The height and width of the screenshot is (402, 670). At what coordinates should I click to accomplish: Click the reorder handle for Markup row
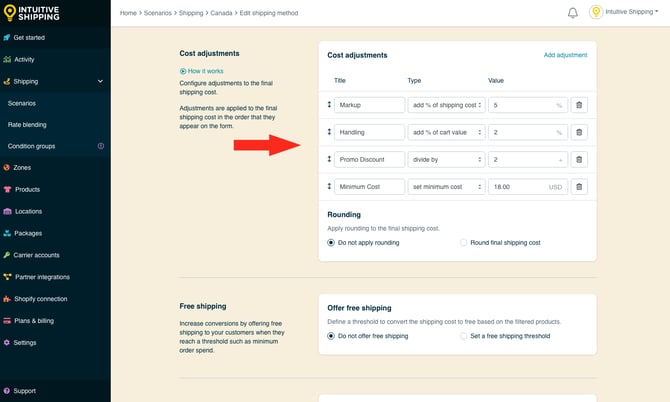tap(329, 105)
